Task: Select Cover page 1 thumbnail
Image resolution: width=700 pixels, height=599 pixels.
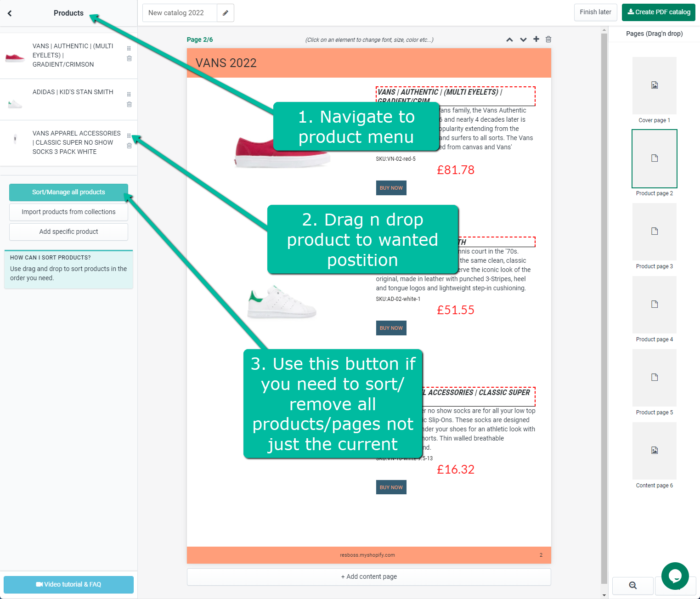Action: (x=655, y=85)
